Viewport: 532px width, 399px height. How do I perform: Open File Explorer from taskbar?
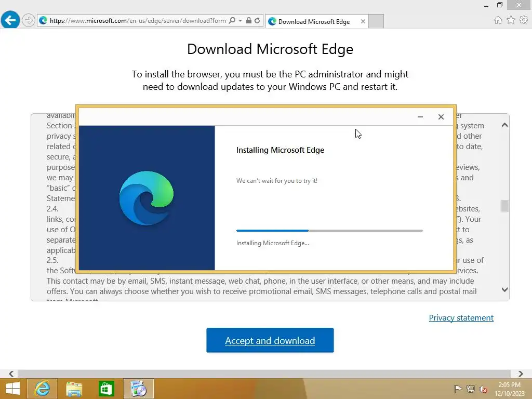(74, 389)
